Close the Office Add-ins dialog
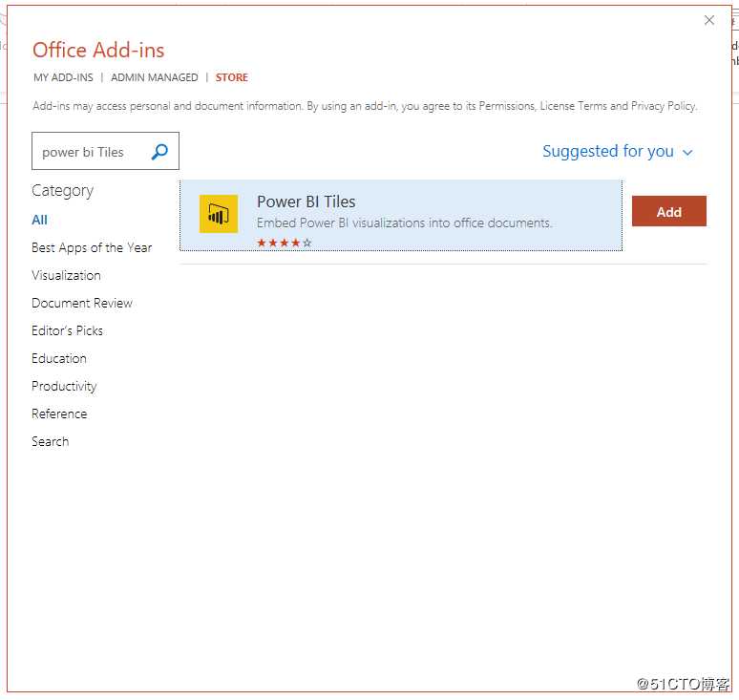 [x=708, y=20]
